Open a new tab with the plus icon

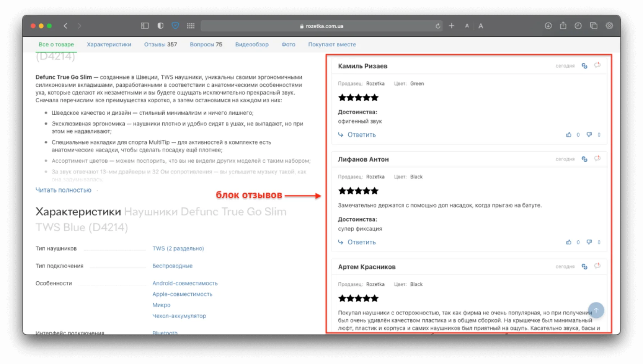[x=452, y=26]
